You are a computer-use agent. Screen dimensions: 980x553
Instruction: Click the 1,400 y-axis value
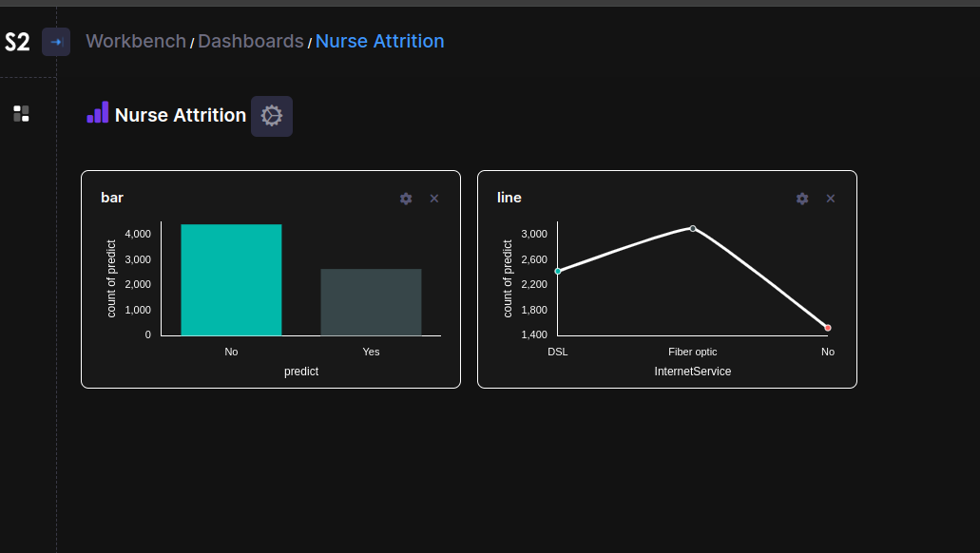click(534, 334)
